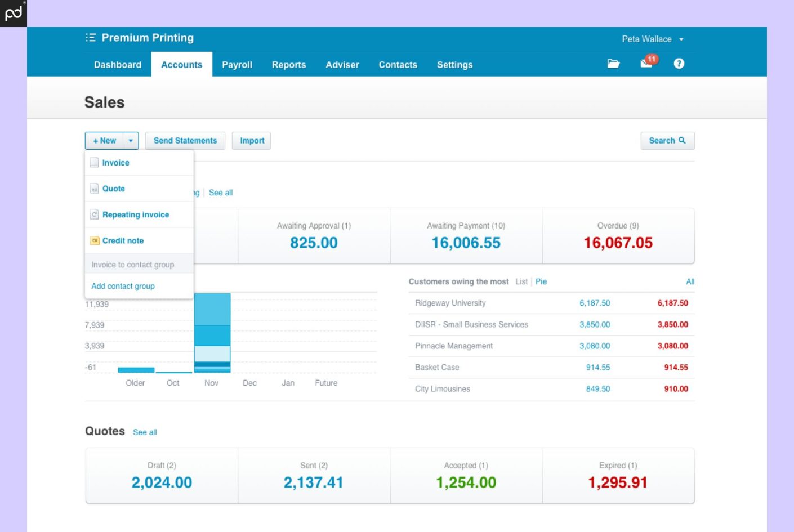
Task: Expand the New button dropdown arrow
Action: pyautogui.click(x=131, y=140)
